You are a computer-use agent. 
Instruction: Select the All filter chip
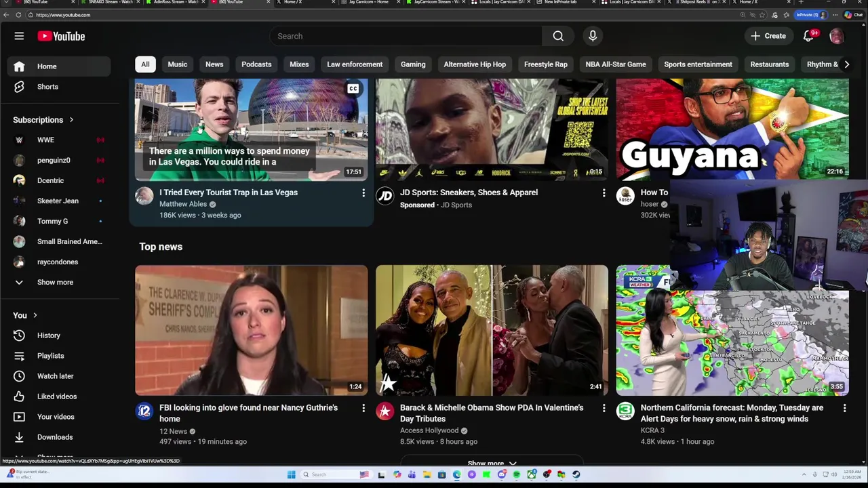point(145,64)
